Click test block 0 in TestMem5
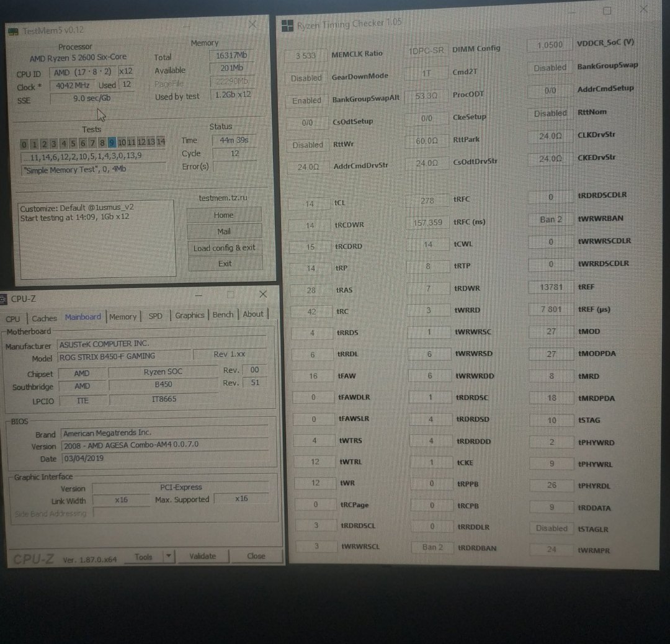 (x=24, y=145)
